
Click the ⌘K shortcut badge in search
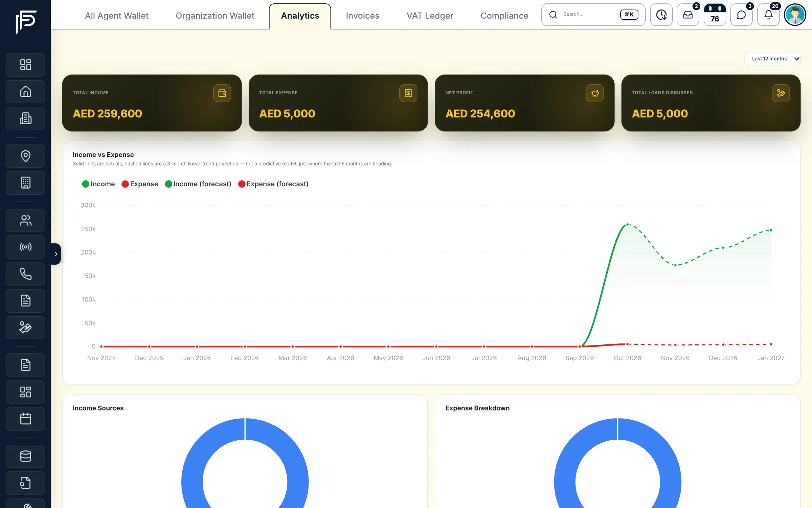(x=629, y=15)
